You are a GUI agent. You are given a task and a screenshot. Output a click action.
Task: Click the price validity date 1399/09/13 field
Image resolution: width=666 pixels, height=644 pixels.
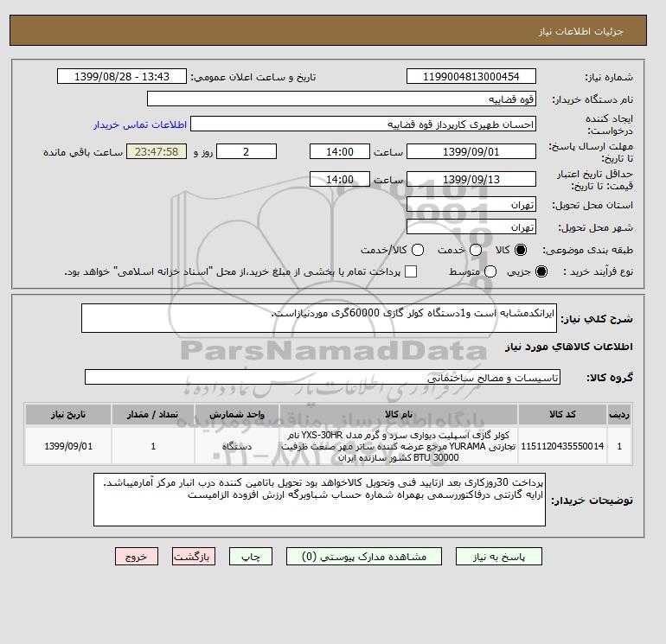click(471, 179)
